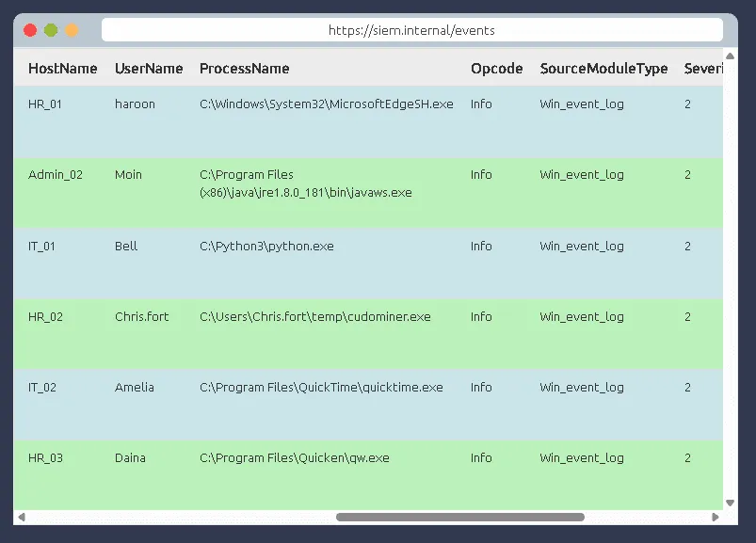Sort by the UserName column header
The image size is (756, 543).
(149, 69)
